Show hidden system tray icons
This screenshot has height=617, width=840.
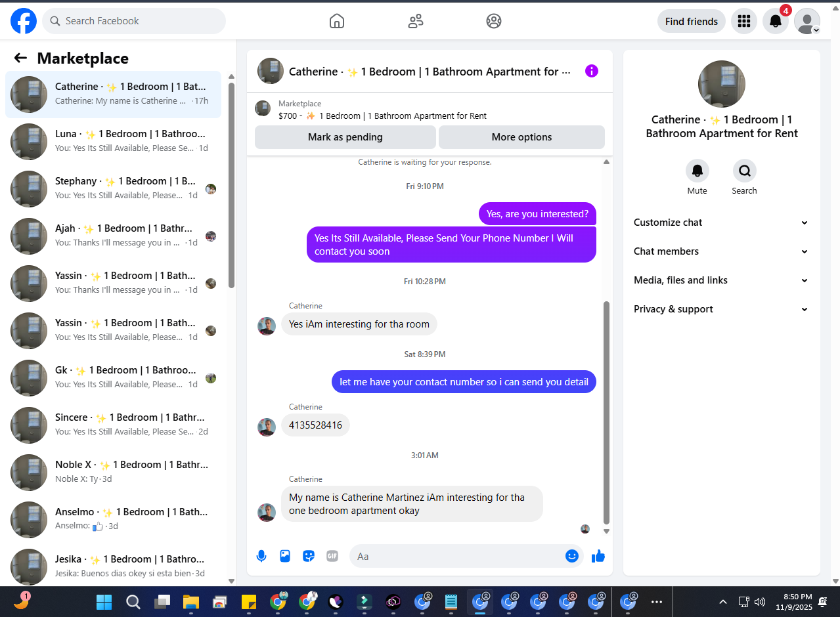click(x=723, y=602)
